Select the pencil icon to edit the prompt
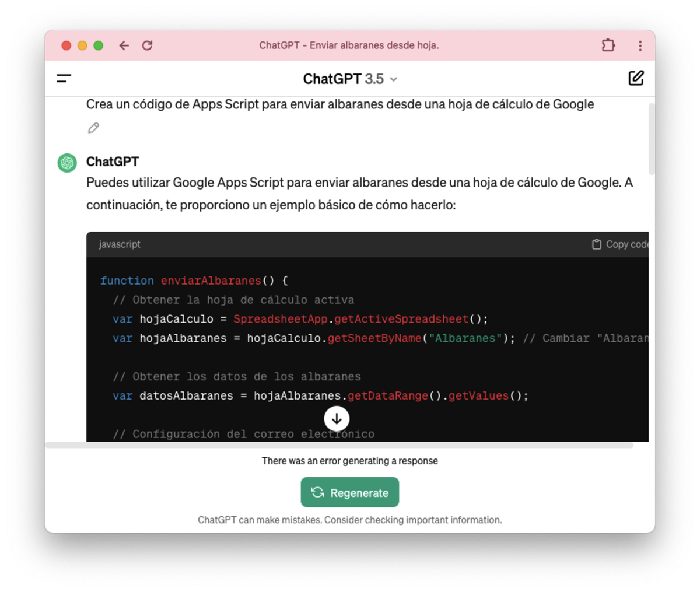 tap(93, 127)
